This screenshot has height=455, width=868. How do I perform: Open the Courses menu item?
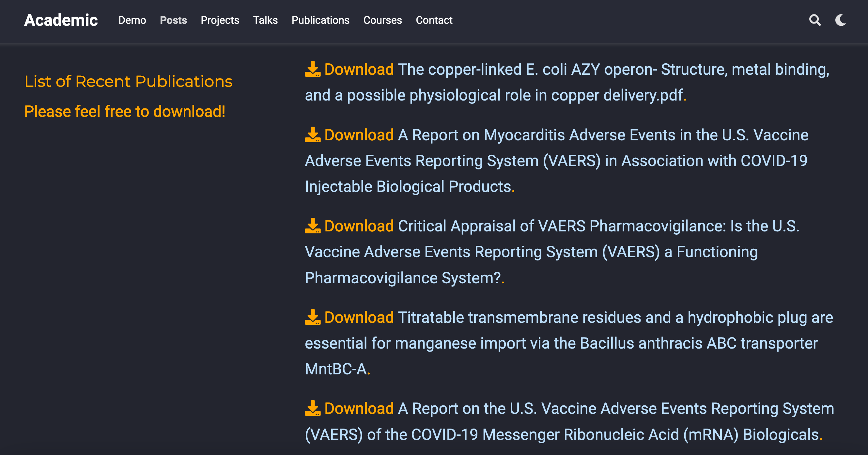(x=382, y=20)
